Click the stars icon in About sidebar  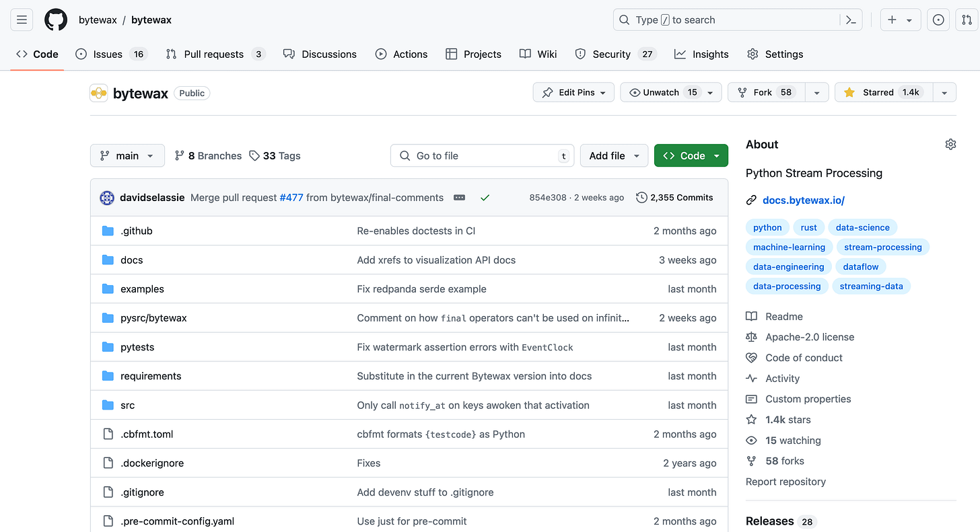point(751,420)
